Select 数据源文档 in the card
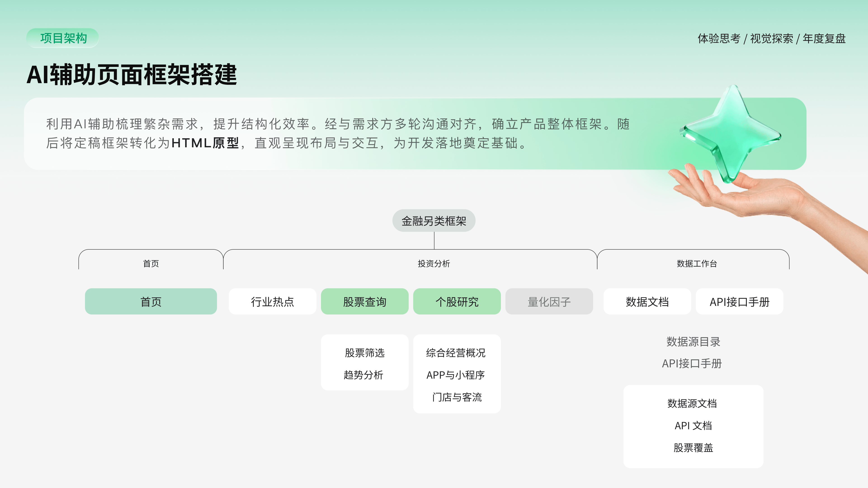 click(x=692, y=403)
